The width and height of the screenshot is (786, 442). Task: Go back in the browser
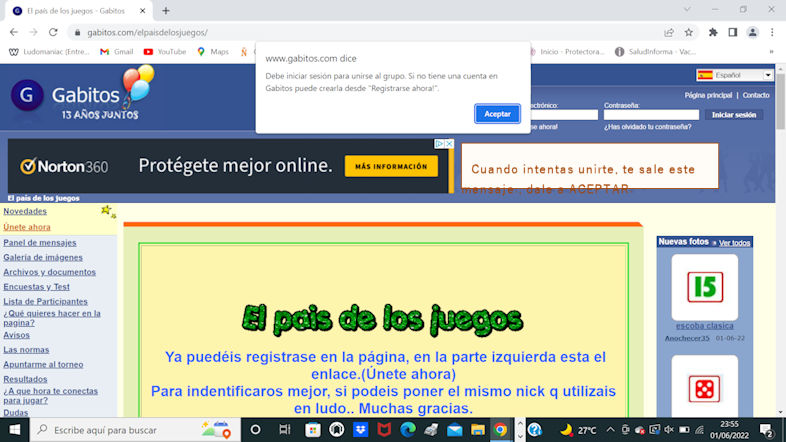14,32
